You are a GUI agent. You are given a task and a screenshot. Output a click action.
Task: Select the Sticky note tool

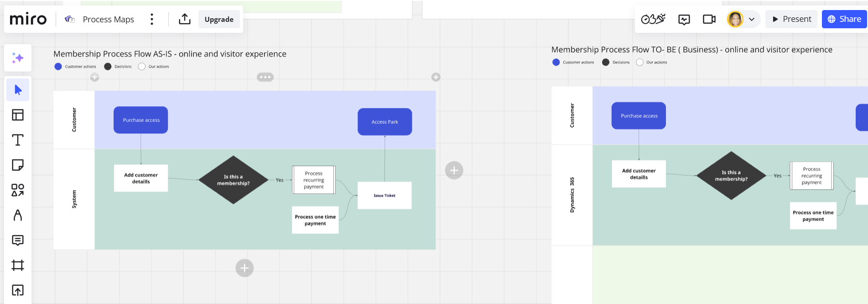18,165
